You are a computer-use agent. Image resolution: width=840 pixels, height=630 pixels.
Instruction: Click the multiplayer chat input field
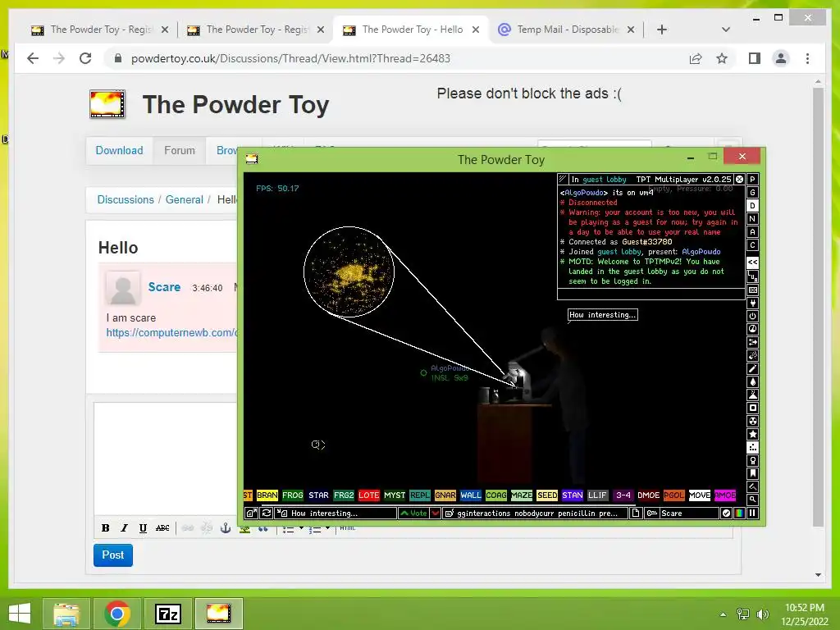(651, 294)
